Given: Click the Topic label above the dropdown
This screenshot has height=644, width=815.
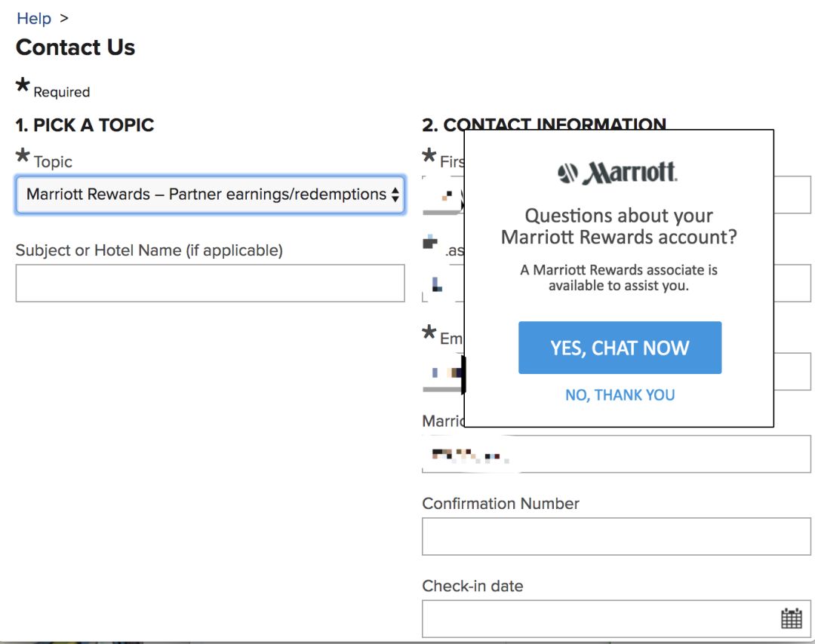Looking at the screenshot, I should point(53,161).
